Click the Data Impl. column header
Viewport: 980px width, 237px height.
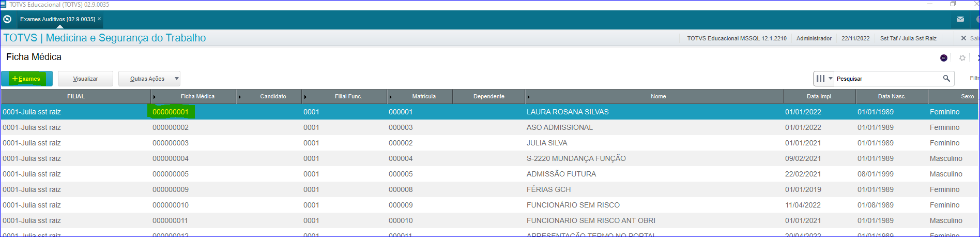point(819,96)
